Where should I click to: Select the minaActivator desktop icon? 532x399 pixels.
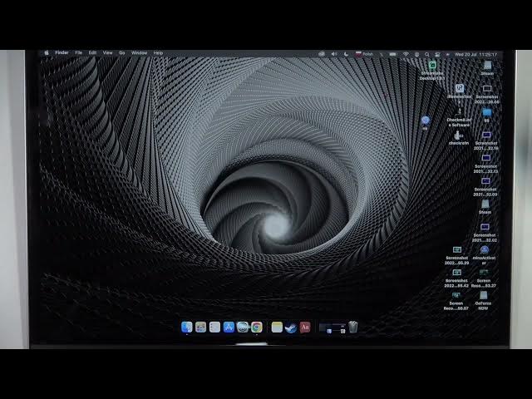click(484, 254)
